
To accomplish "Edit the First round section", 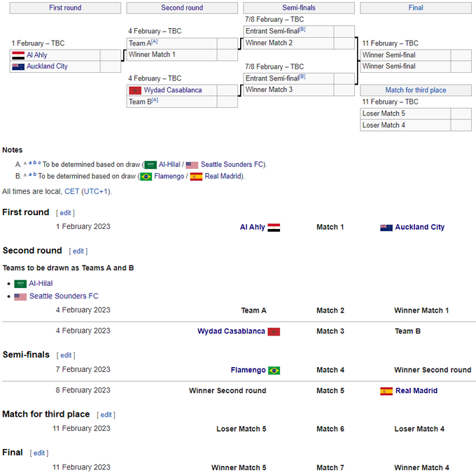I will pos(65,213).
